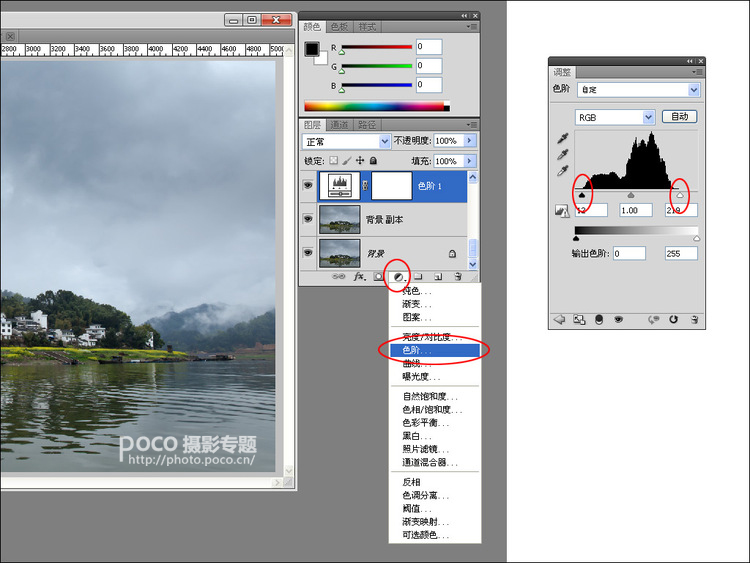Collapse color panel group double-arrow
The height and width of the screenshot is (563, 750).
(x=464, y=16)
